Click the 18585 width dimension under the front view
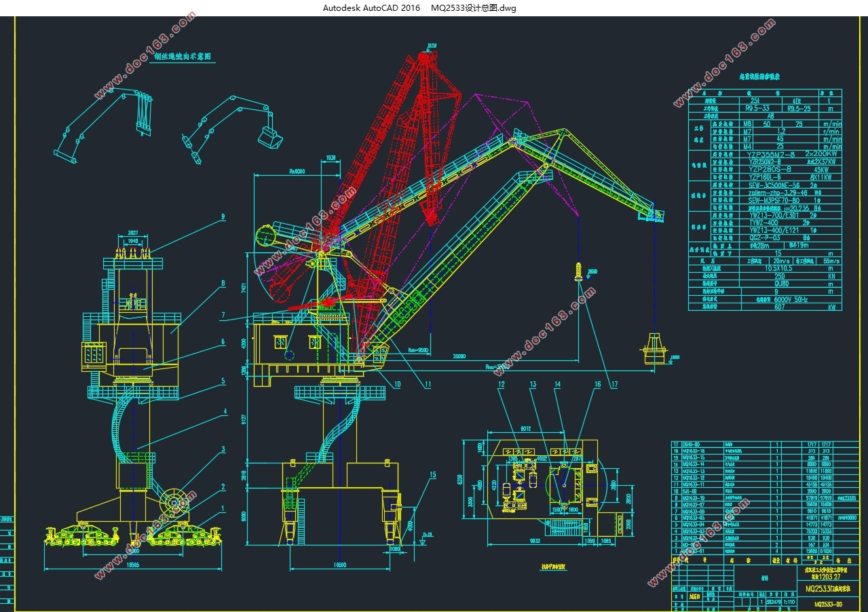868x612 pixels. point(133,565)
